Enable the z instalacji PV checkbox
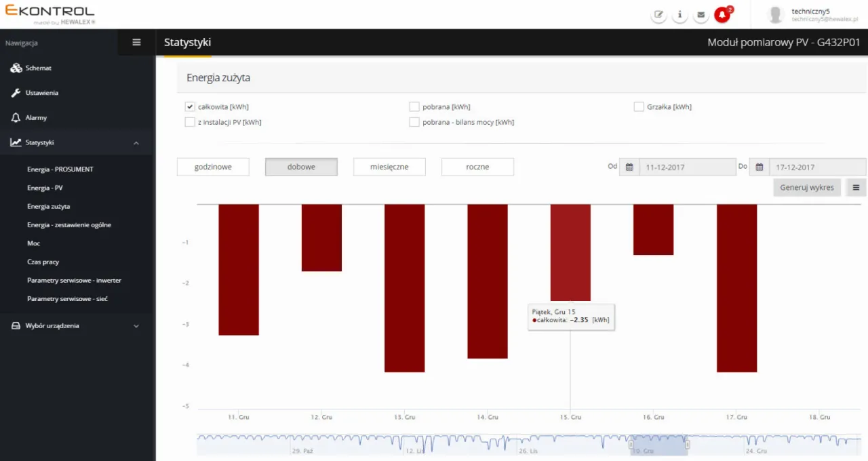 tap(190, 123)
